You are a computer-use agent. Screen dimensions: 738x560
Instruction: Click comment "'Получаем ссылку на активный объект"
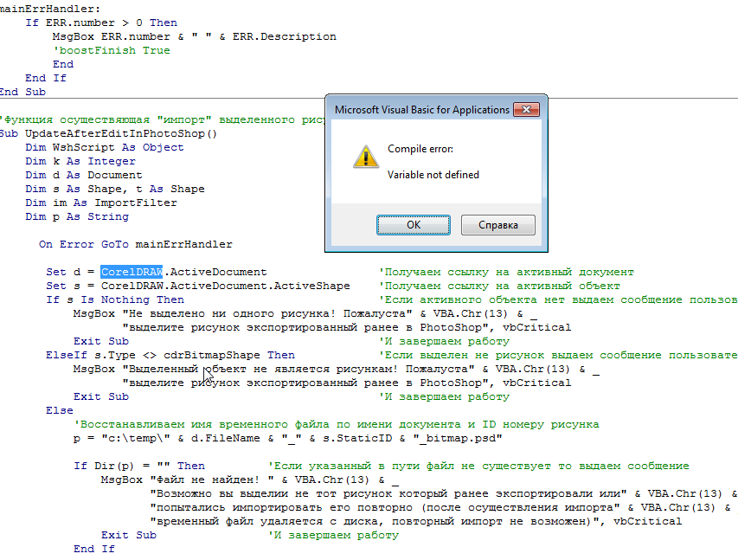(499, 286)
